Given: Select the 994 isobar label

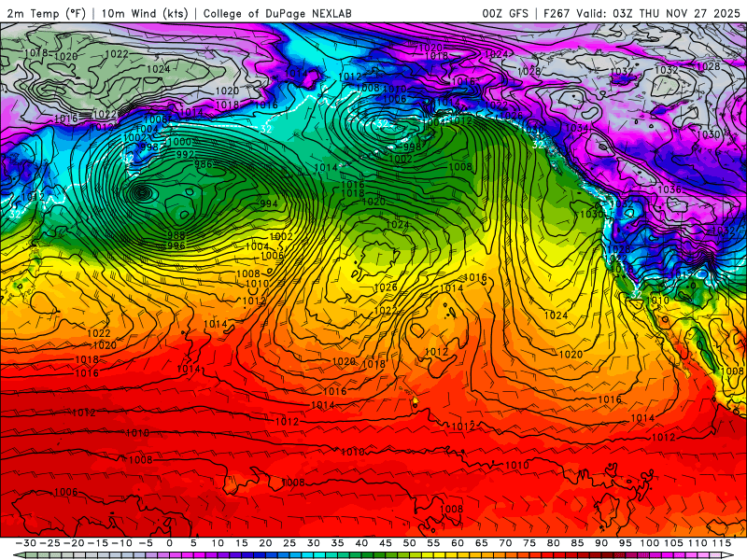Looking at the screenshot, I should click(x=269, y=203).
